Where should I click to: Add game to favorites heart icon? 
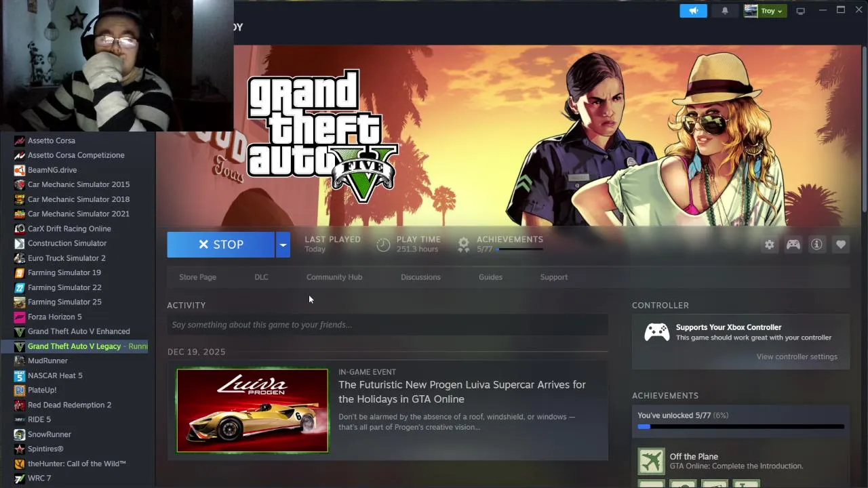pyautogui.click(x=841, y=245)
